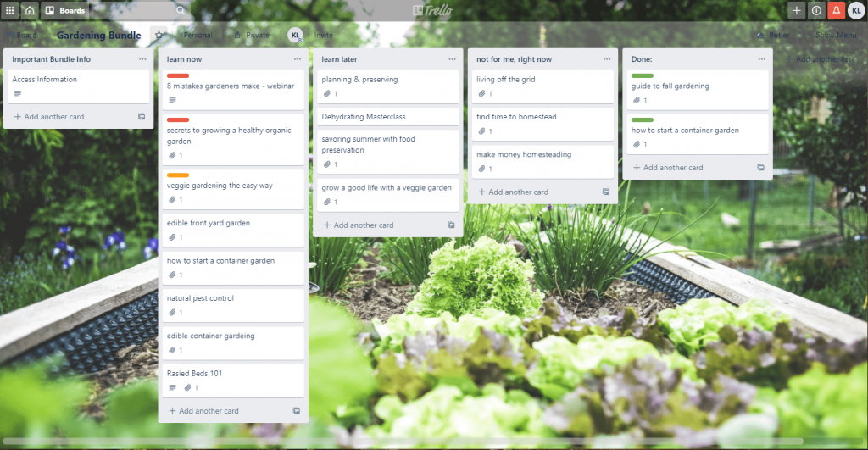Click description icon on Rasied Beds 101 card

(172, 388)
